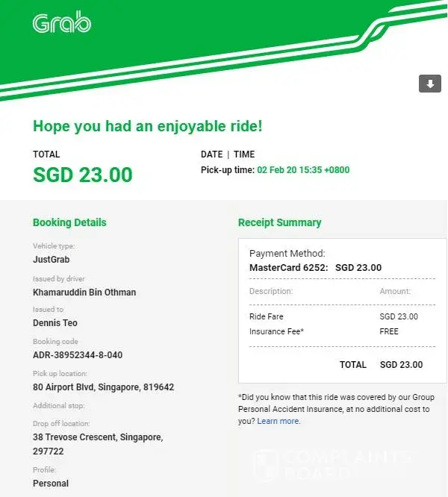Screen dimensions: 448x497
Task: Click the Ride Fare line item
Action: click(266, 316)
